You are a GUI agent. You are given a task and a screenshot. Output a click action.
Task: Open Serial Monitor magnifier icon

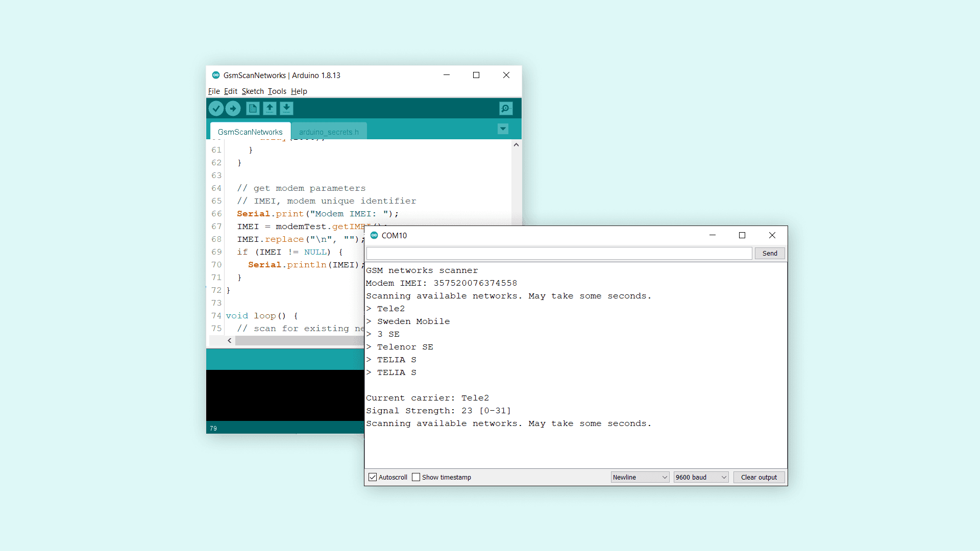pos(505,108)
